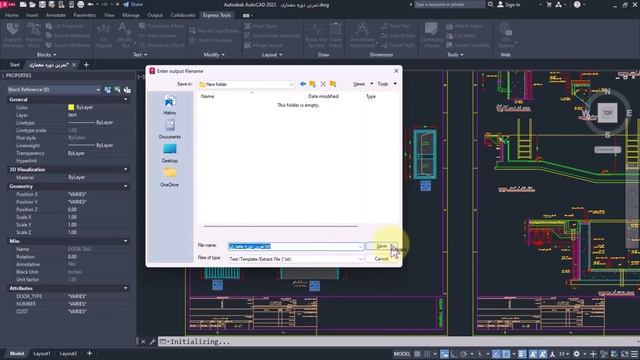Toggle the PICKADD icon in Properties panel
The width and height of the screenshot is (640, 360).
(108, 90)
